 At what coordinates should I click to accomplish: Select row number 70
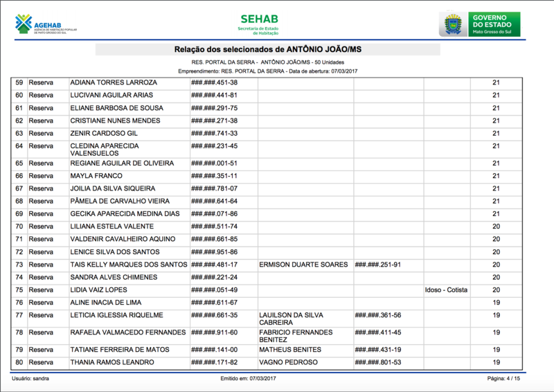pyautogui.click(x=19, y=226)
